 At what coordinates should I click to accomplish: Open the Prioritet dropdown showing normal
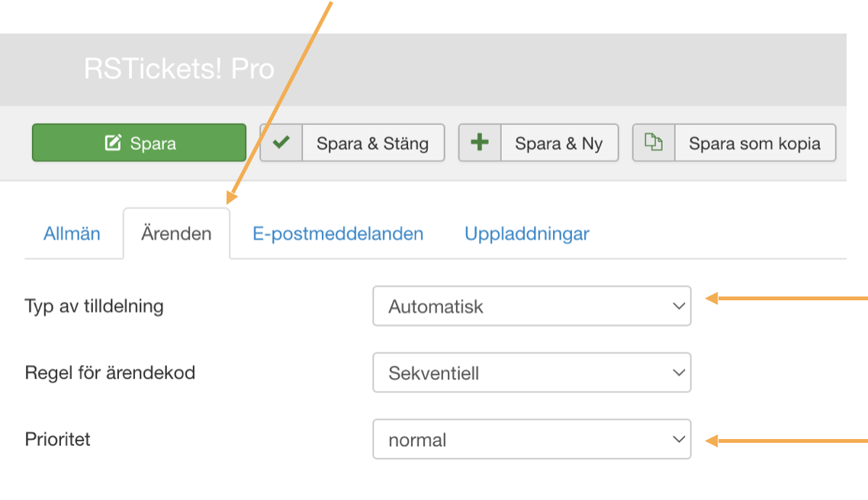(532, 439)
